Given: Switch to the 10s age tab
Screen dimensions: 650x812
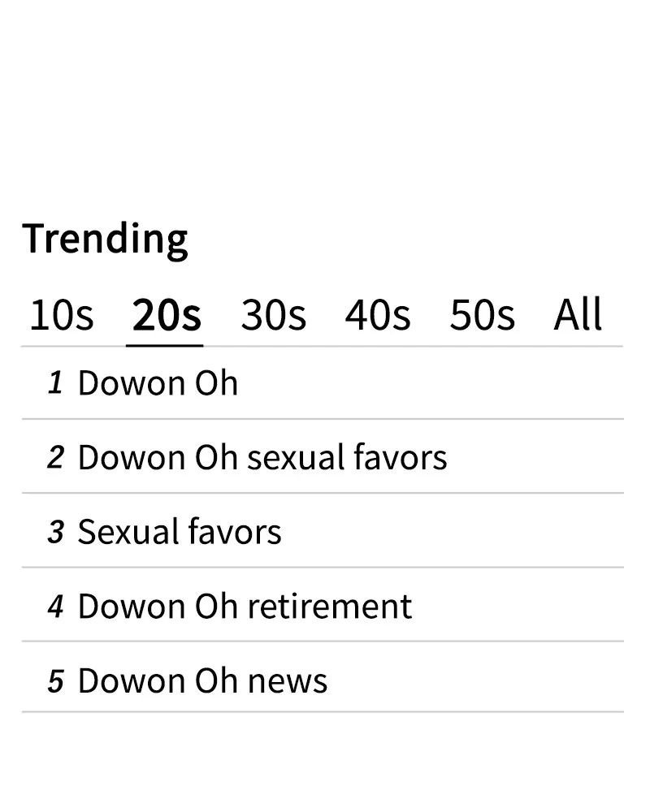Looking at the screenshot, I should point(61,315).
